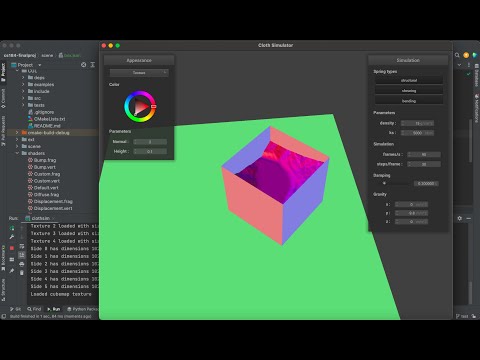480x360 pixels.
Task: Toggle the shearing spring type button
Action: [x=409, y=91]
